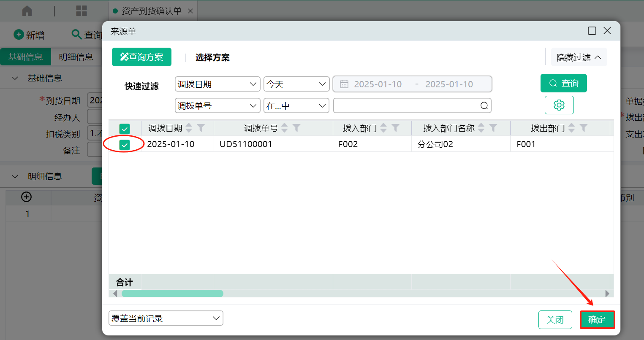644x340 pixels.
Task: Click filter icon on 调拨日期 column
Action: (x=201, y=128)
